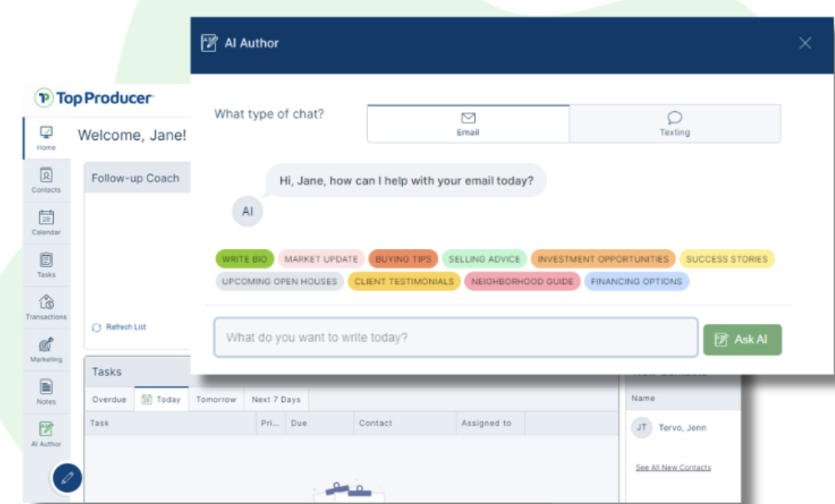Switch to the Next 7 Days tab
Screen dimensions: 835x504
point(276,399)
